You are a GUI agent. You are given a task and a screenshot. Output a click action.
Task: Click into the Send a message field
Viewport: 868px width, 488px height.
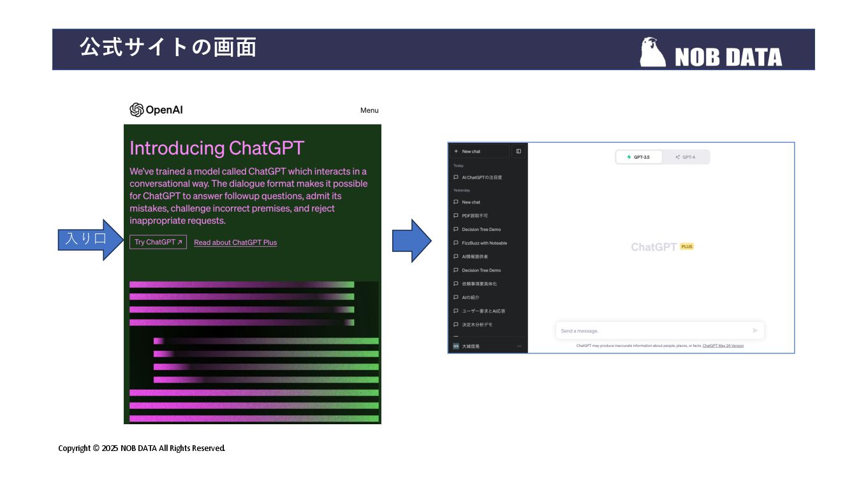659,330
